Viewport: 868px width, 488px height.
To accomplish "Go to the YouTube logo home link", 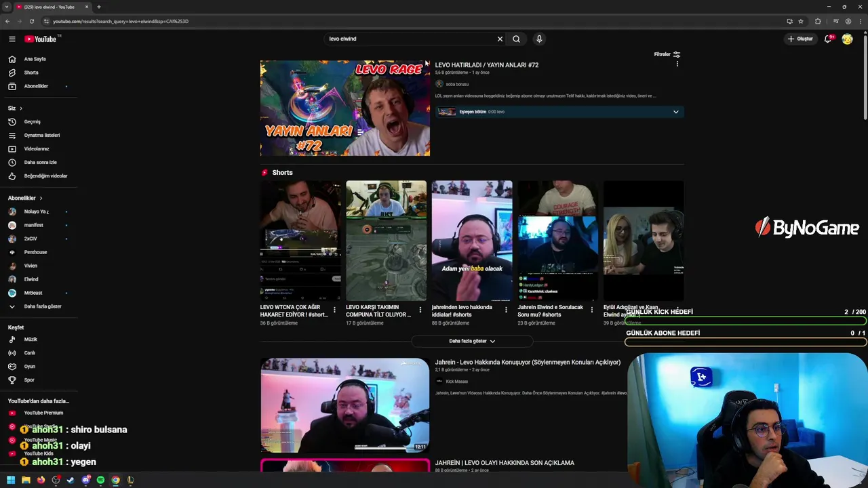I will pos(42,39).
